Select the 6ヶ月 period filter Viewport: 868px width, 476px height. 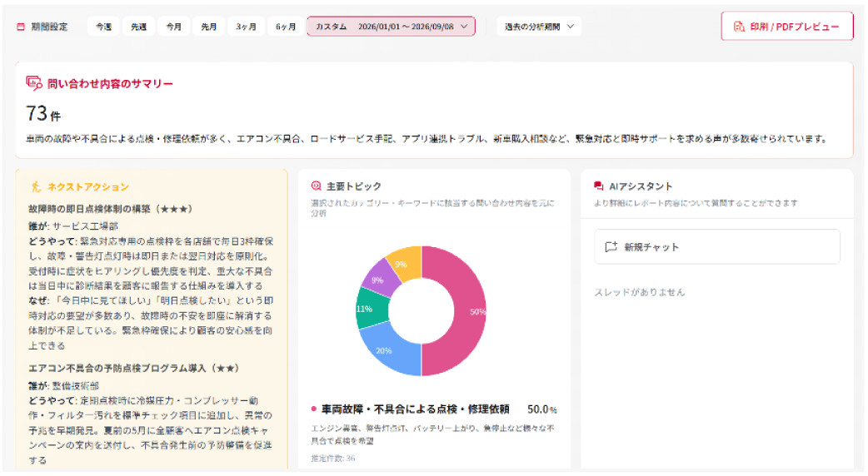(x=286, y=27)
